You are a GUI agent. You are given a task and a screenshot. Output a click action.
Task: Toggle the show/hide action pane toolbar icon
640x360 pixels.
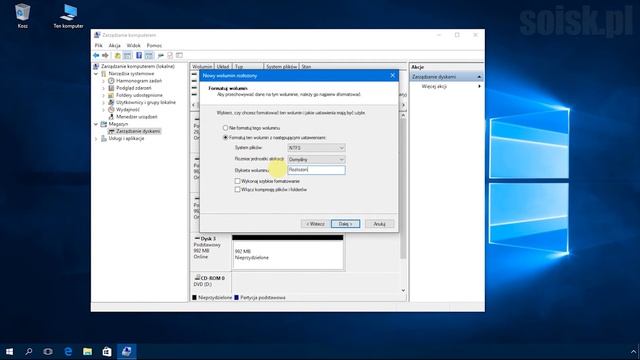pos(149,56)
